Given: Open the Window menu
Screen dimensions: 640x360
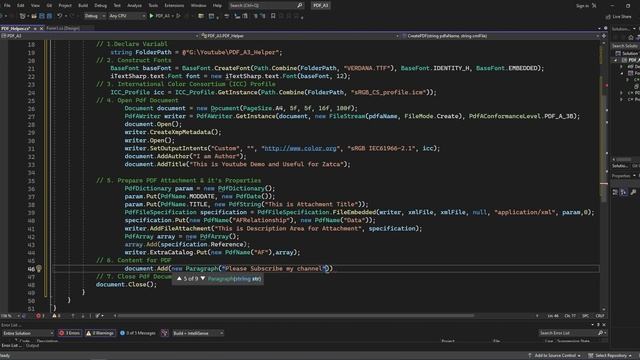Looking at the screenshot, I should [198, 6].
